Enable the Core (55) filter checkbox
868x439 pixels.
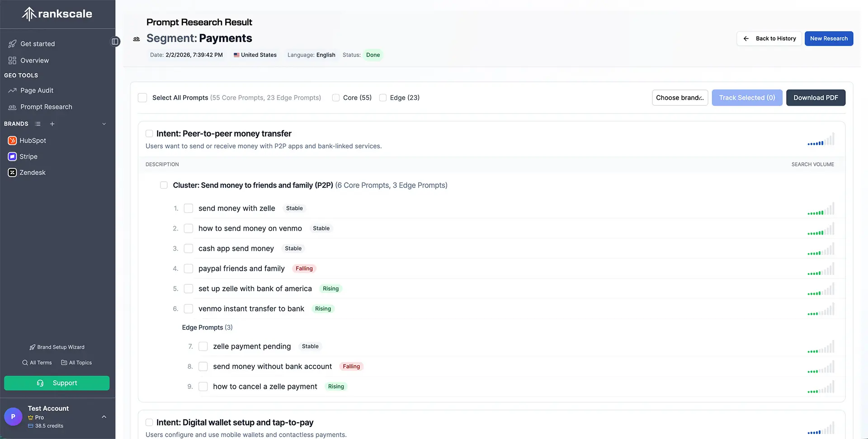tap(335, 98)
